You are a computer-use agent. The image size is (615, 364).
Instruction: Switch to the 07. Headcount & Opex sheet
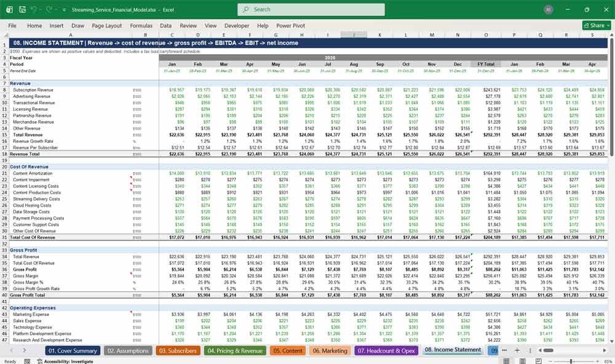coord(386,350)
